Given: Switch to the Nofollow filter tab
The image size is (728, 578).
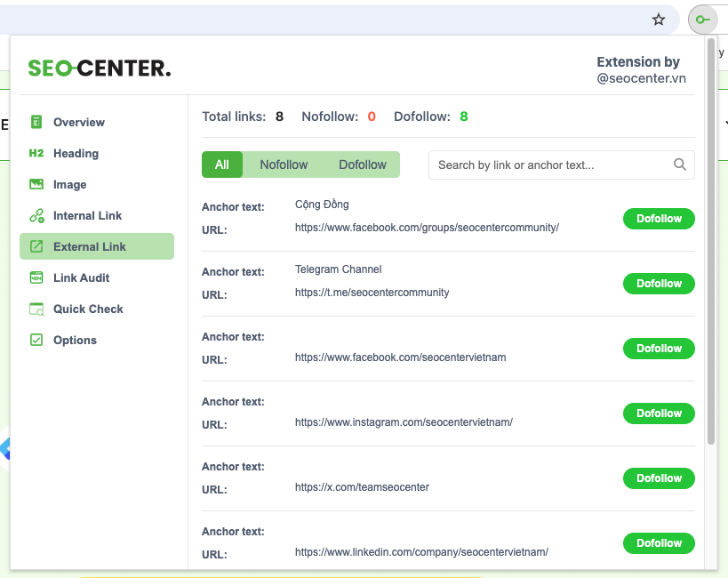Looking at the screenshot, I should coord(284,165).
